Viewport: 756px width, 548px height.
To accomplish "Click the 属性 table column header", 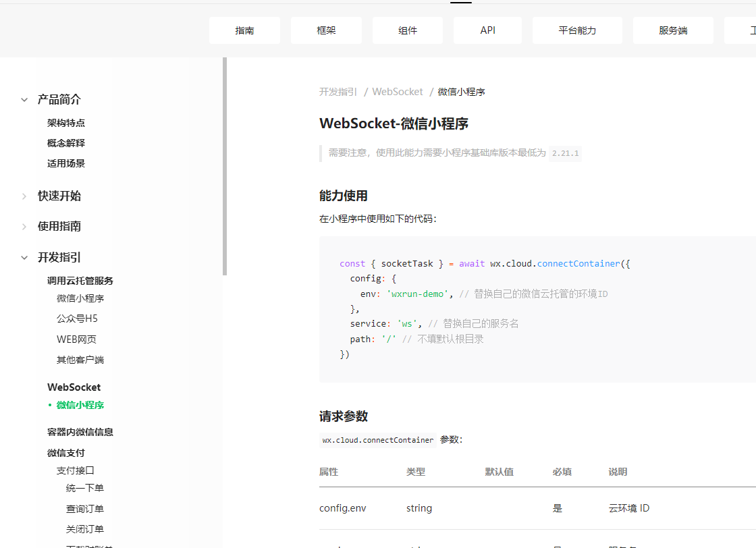I will click(329, 472).
